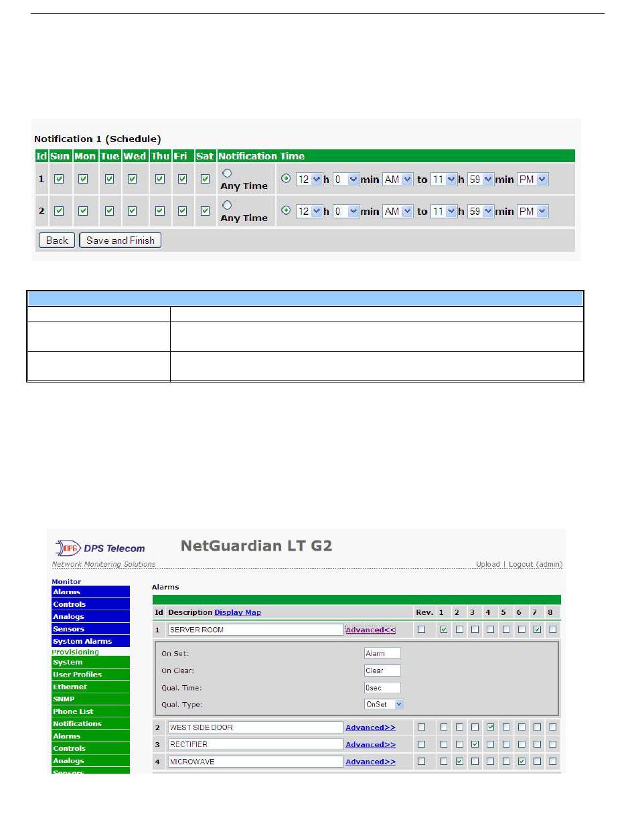Select Any Time radio in schedule row 1
Viewport: 636px width, 840px height.
(x=226, y=173)
